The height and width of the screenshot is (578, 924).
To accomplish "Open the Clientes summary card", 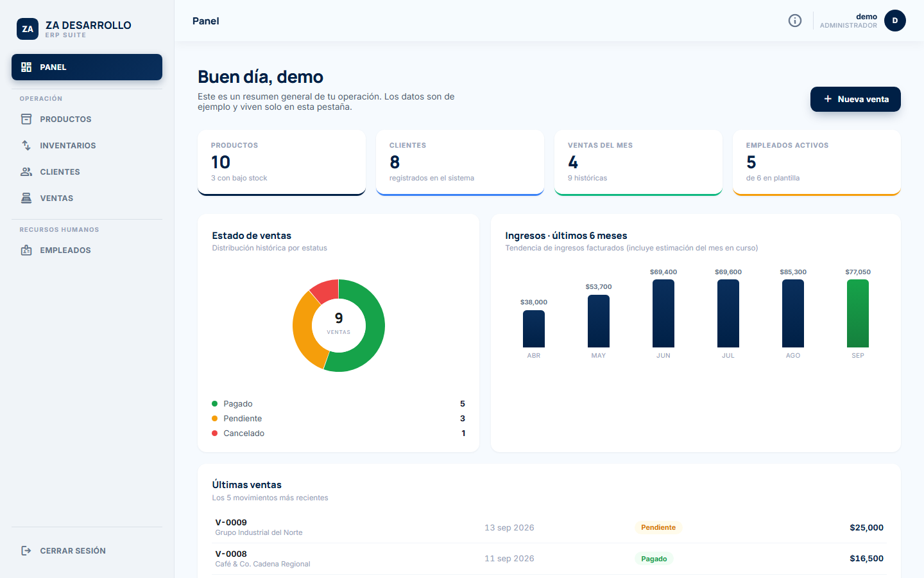I will [x=460, y=162].
